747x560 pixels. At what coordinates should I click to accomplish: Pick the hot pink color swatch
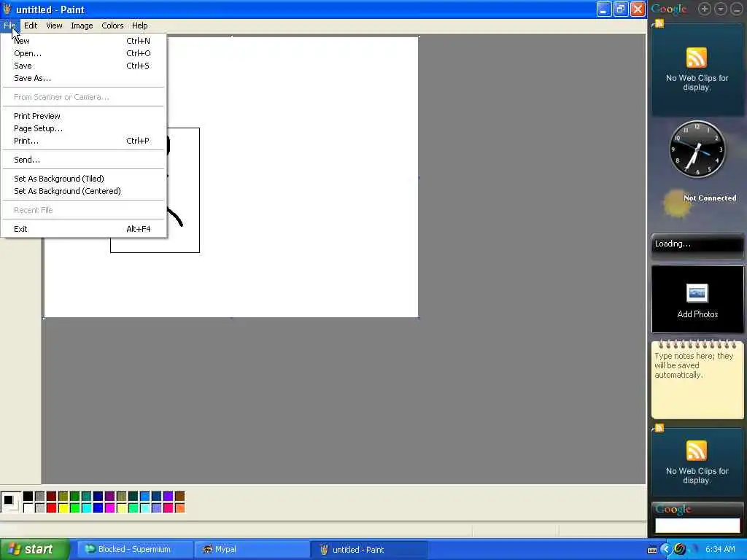tap(169, 508)
